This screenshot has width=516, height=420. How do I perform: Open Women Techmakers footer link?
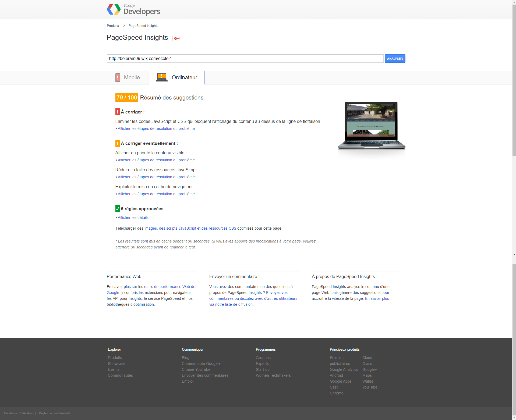(273, 375)
